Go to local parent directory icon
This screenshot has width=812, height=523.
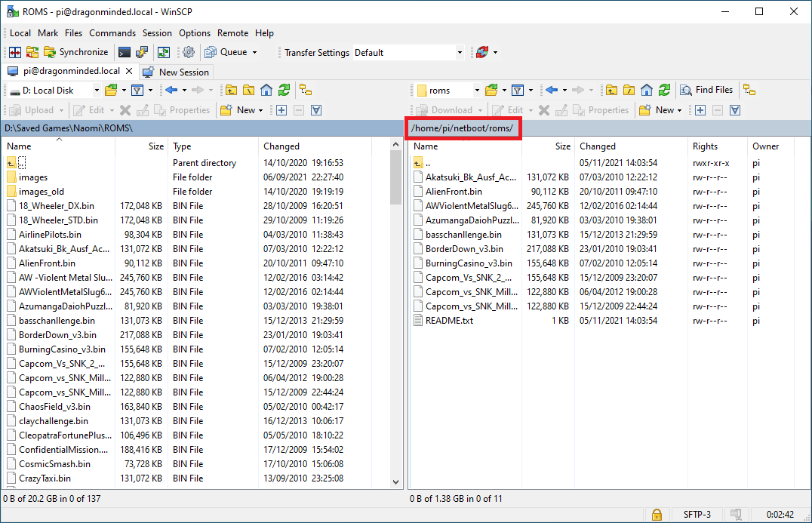[x=231, y=91]
